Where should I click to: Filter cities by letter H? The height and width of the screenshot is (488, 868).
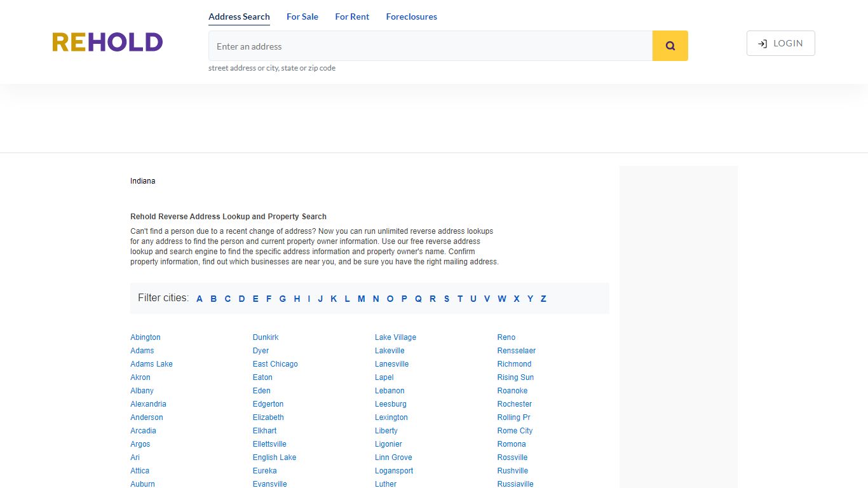[297, 299]
